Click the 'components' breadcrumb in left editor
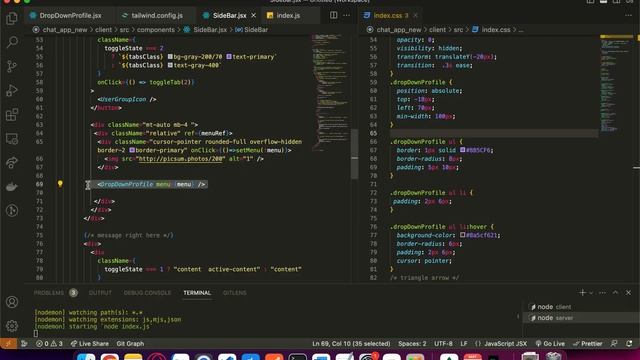Screen dimensions: 640x360 click(x=156, y=30)
